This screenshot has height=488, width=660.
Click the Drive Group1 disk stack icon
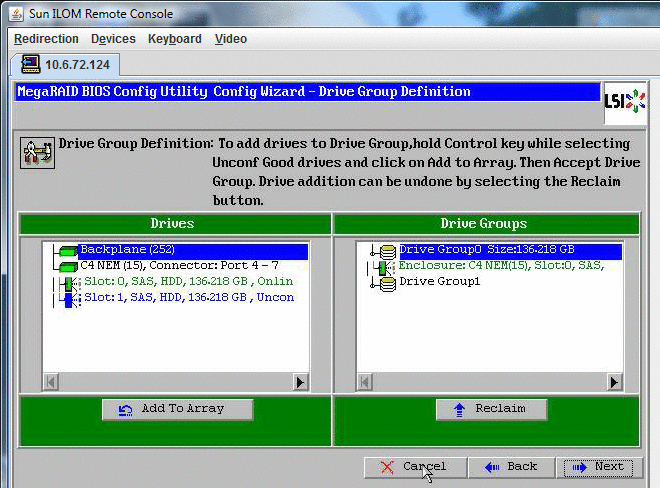coord(388,284)
